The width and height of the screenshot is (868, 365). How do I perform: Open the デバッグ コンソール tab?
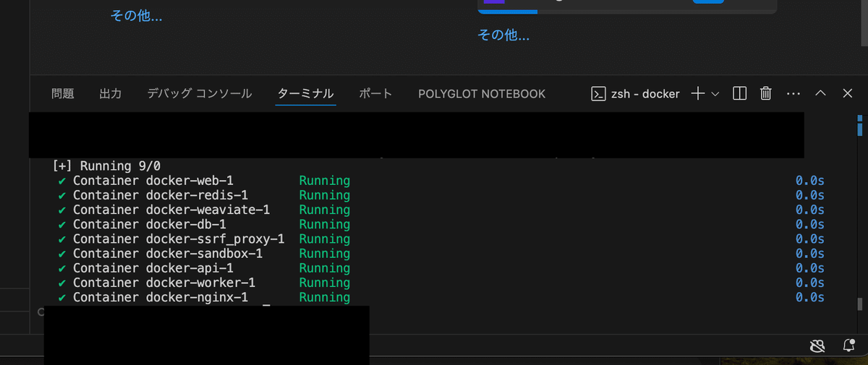[x=200, y=94]
